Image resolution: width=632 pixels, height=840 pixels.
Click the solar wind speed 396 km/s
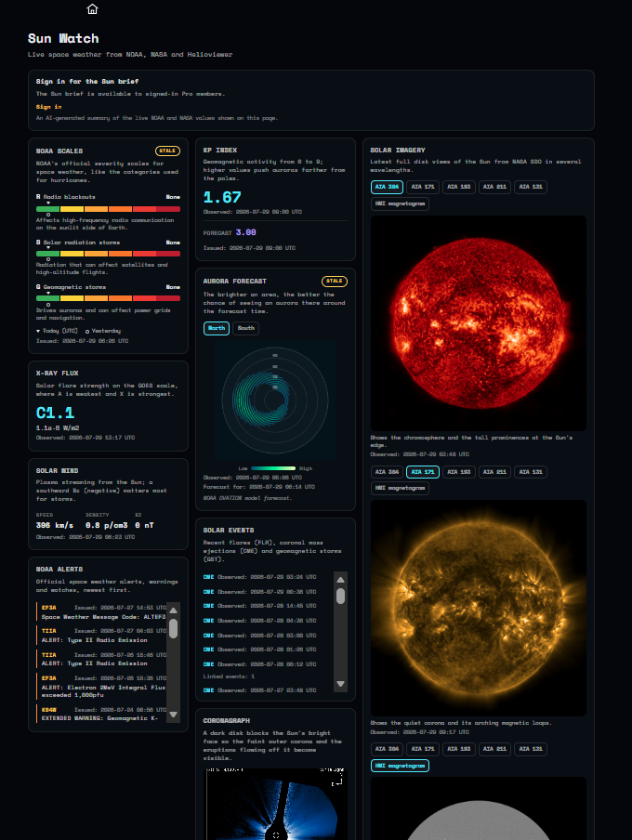click(55, 526)
